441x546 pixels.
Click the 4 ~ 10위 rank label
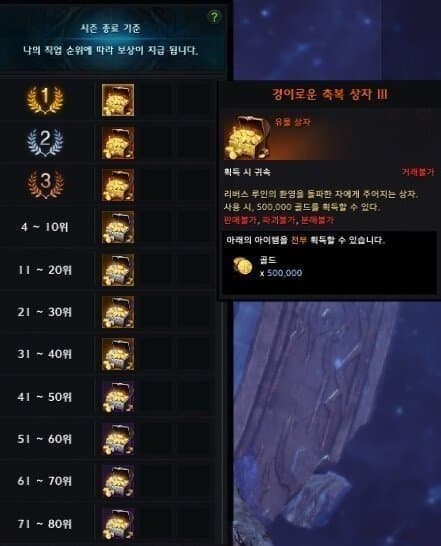pos(45,227)
